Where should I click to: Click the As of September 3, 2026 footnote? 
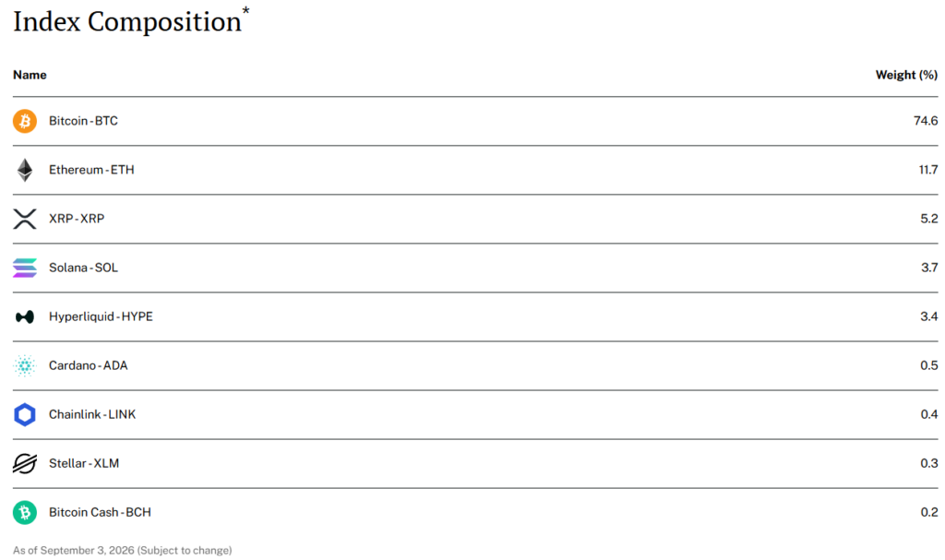point(123,551)
